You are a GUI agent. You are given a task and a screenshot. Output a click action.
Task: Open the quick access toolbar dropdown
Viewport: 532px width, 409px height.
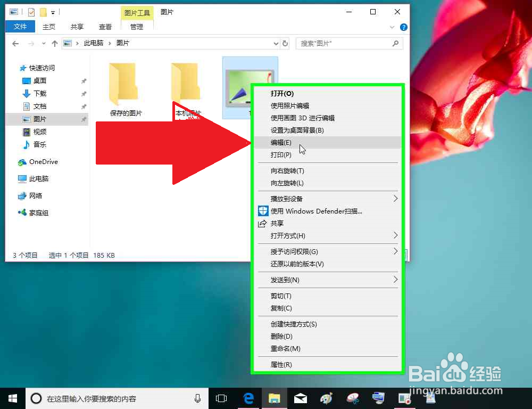point(53,13)
